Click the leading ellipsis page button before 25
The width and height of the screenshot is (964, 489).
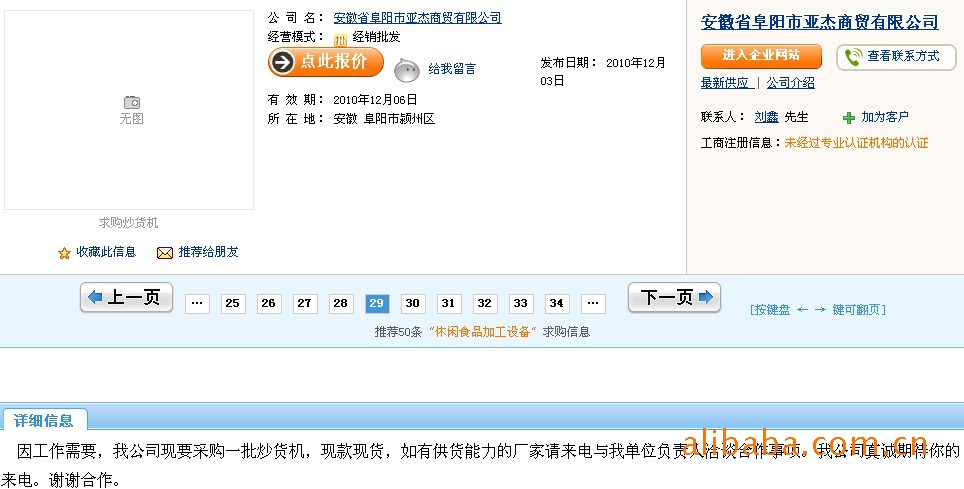point(197,303)
